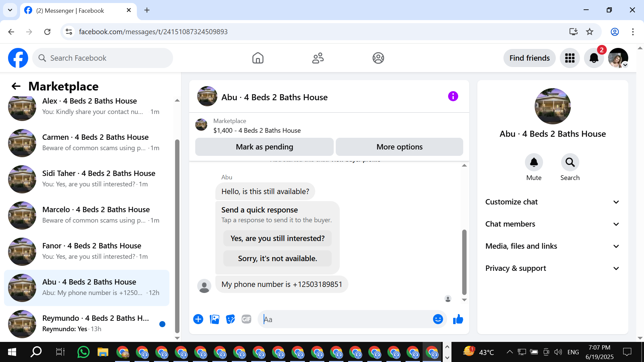The width and height of the screenshot is (644, 362).
Task: Open the Windows Start menu
Action: tap(12, 352)
